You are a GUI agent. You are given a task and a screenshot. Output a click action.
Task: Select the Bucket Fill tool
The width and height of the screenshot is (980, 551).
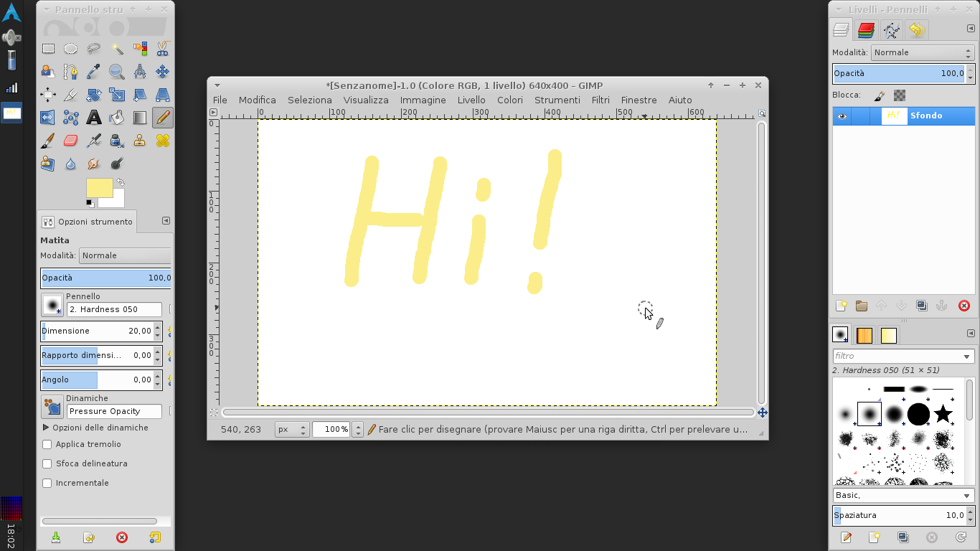pyautogui.click(x=117, y=118)
